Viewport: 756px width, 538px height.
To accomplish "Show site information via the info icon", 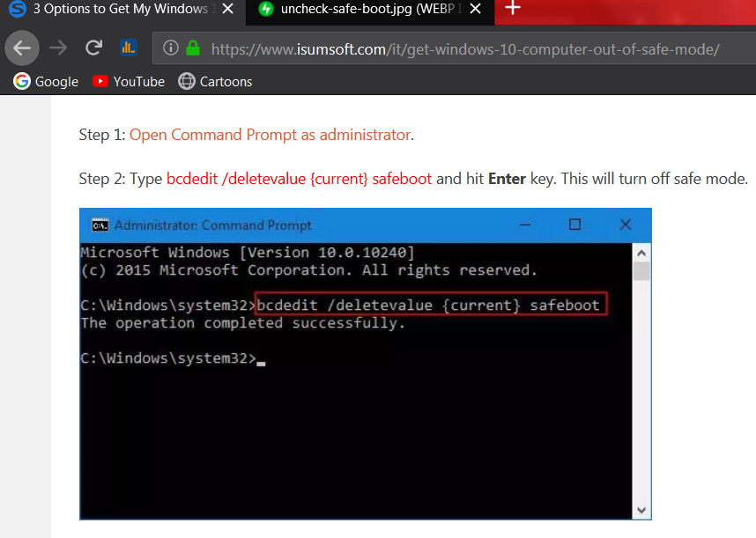I will point(170,48).
